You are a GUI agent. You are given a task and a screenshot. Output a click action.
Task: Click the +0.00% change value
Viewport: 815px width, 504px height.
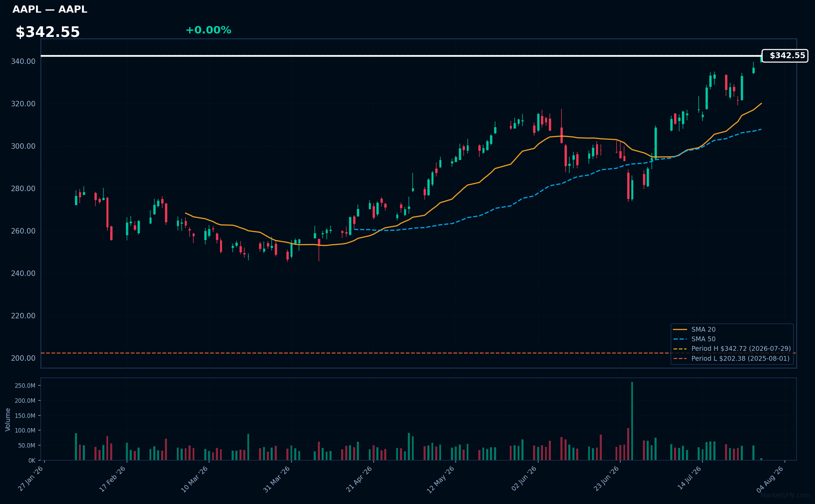(x=208, y=30)
